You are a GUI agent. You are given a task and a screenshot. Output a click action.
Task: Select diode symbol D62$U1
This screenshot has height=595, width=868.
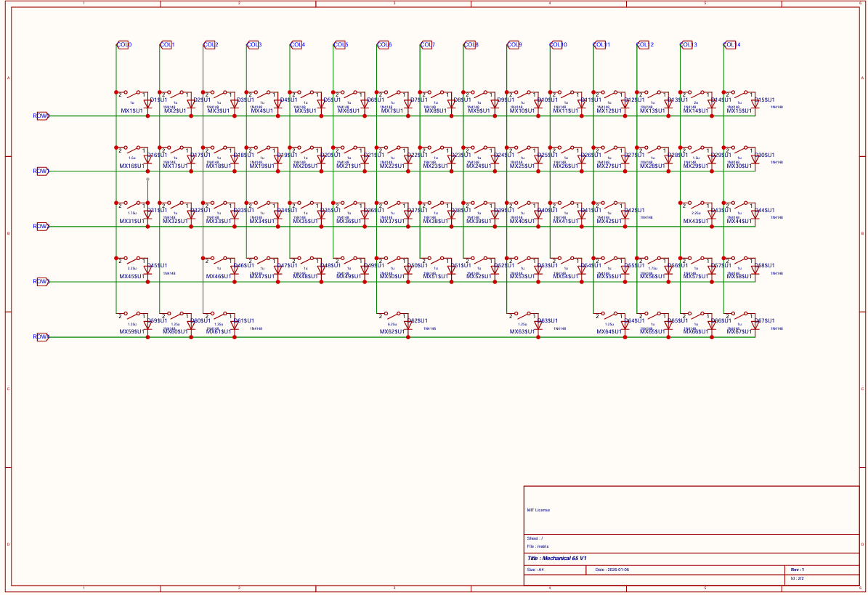point(408,325)
